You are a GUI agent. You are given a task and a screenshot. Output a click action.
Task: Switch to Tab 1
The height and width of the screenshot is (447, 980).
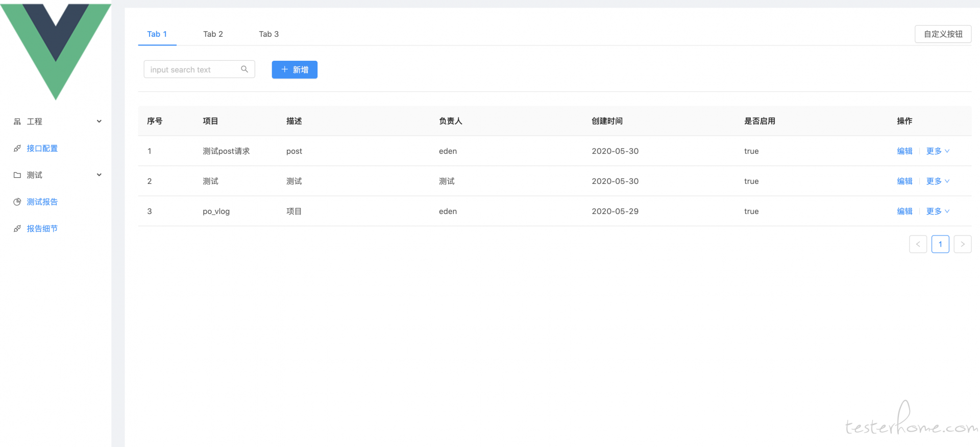(x=157, y=34)
